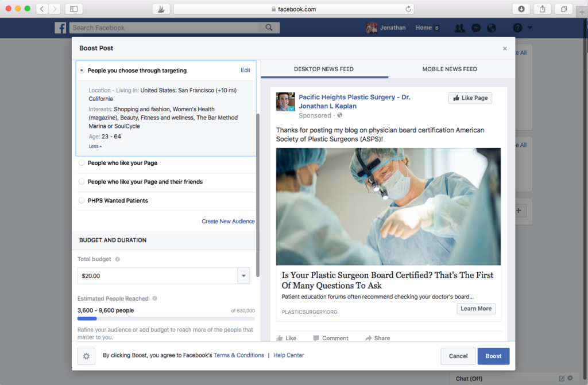
Task: Click the $20.00 total budget field
Action: (x=157, y=276)
